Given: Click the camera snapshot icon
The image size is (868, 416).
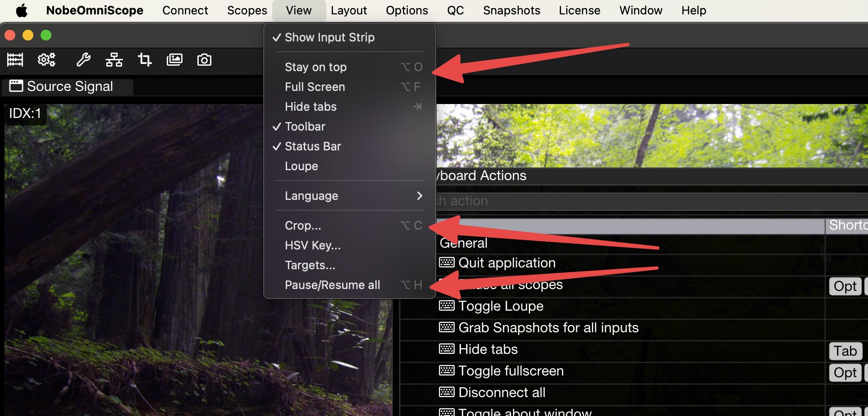Looking at the screenshot, I should tap(204, 59).
